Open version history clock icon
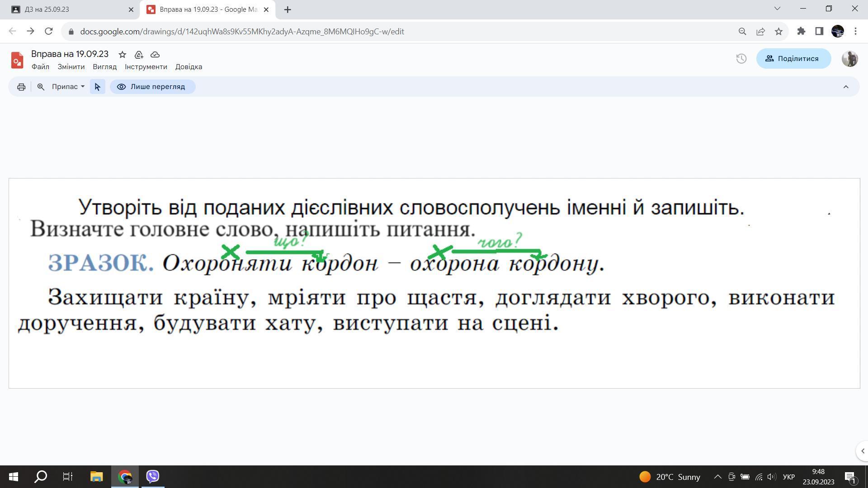Image resolution: width=868 pixels, height=488 pixels. (x=741, y=59)
